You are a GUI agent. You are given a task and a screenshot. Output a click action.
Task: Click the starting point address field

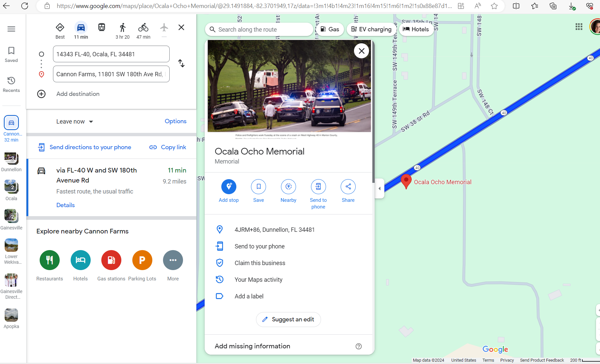(x=111, y=54)
